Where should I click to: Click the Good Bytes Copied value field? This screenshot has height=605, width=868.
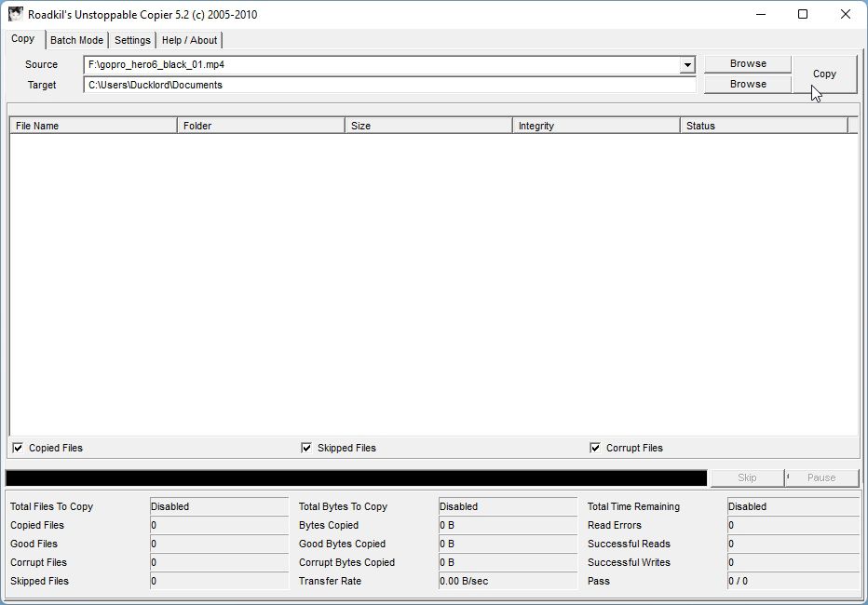point(508,544)
